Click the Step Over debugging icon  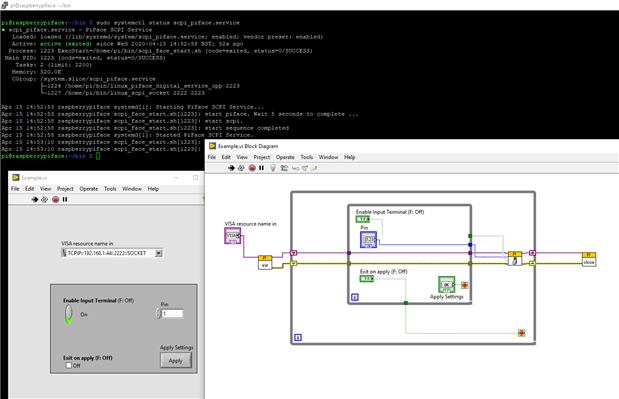[x=305, y=168]
